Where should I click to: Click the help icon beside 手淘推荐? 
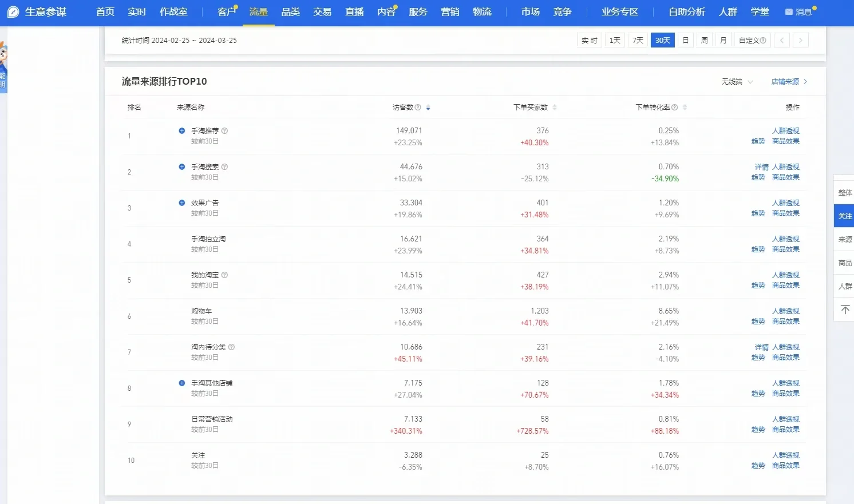(x=224, y=130)
